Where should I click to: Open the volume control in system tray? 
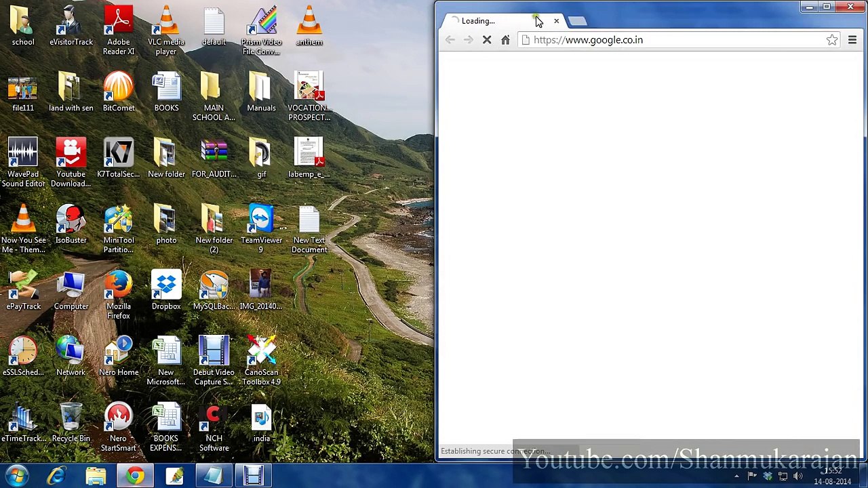point(797,476)
